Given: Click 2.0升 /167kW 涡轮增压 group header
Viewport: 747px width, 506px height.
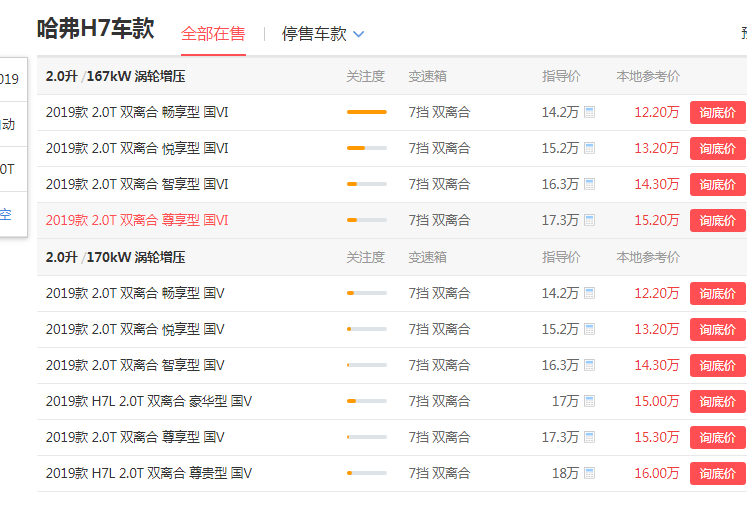Looking at the screenshot, I should click(115, 76).
